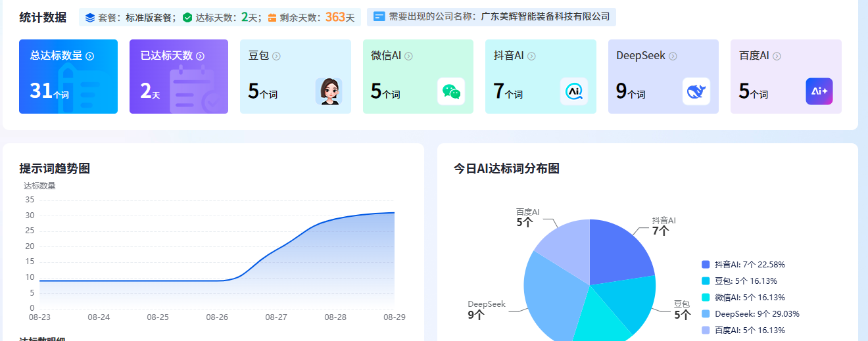Click the 08-26 axis date label

coord(217,317)
